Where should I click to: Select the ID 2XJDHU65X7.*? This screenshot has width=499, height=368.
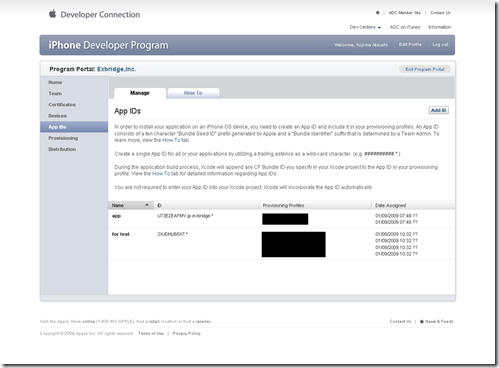coord(172,234)
